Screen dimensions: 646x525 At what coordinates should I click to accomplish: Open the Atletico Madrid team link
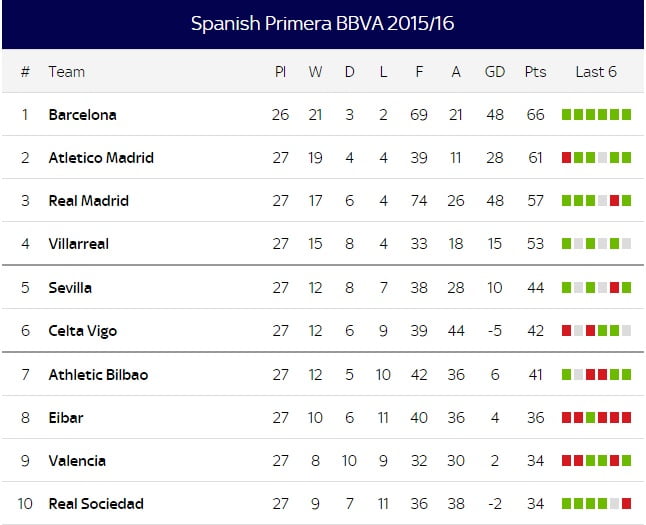[x=100, y=158]
